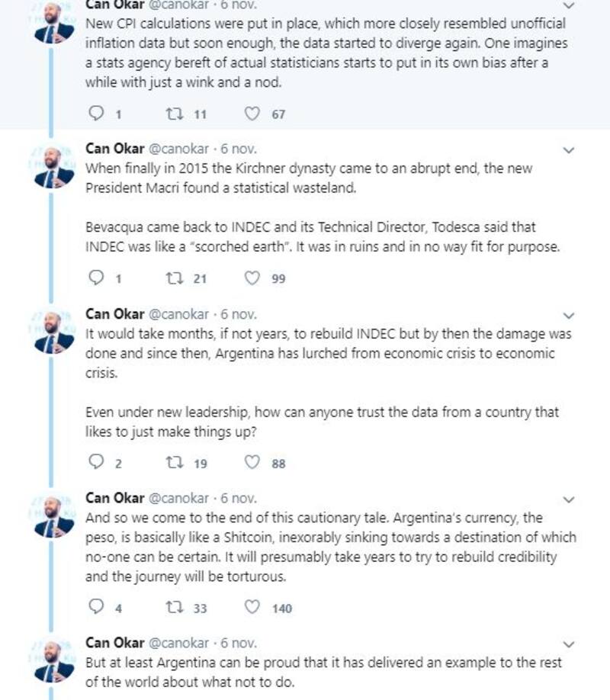This screenshot has height=700, width=610.
Task: Click @canokar handle on cautionary tale tweet
Action: pyautogui.click(x=178, y=499)
